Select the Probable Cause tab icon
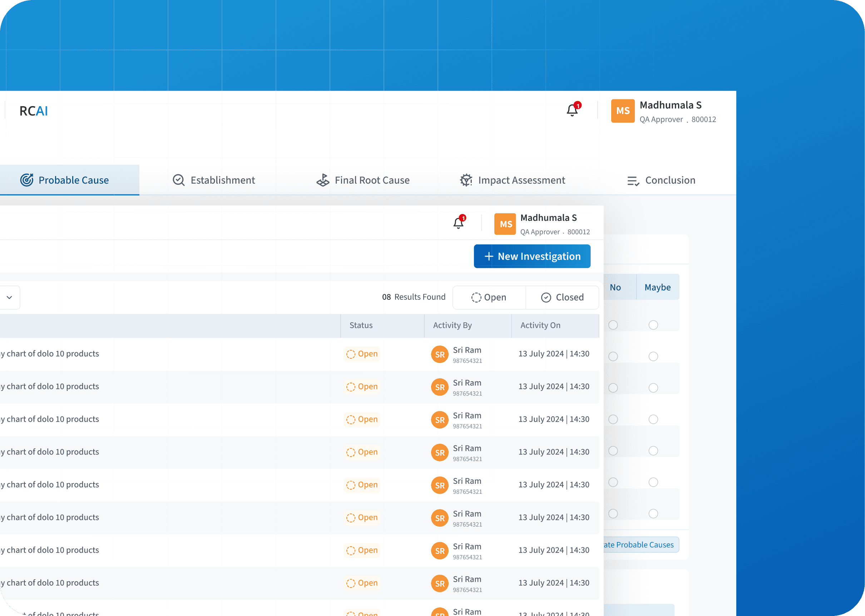 coord(26,180)
